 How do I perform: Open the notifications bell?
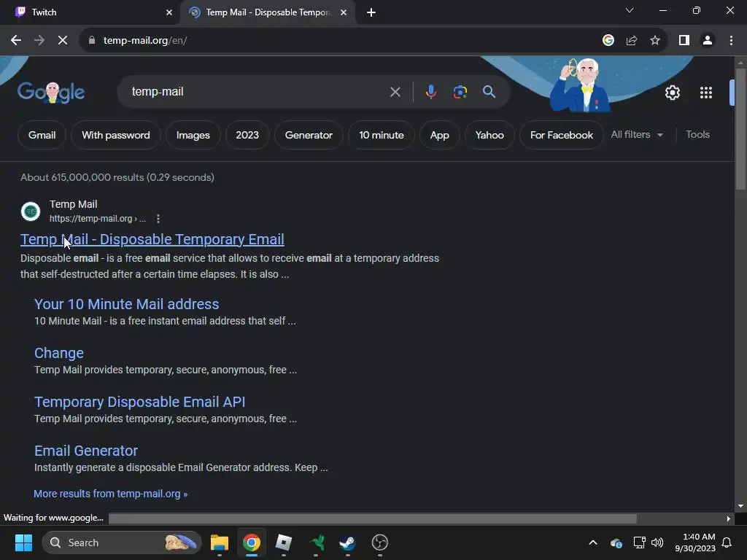(727, 542)
